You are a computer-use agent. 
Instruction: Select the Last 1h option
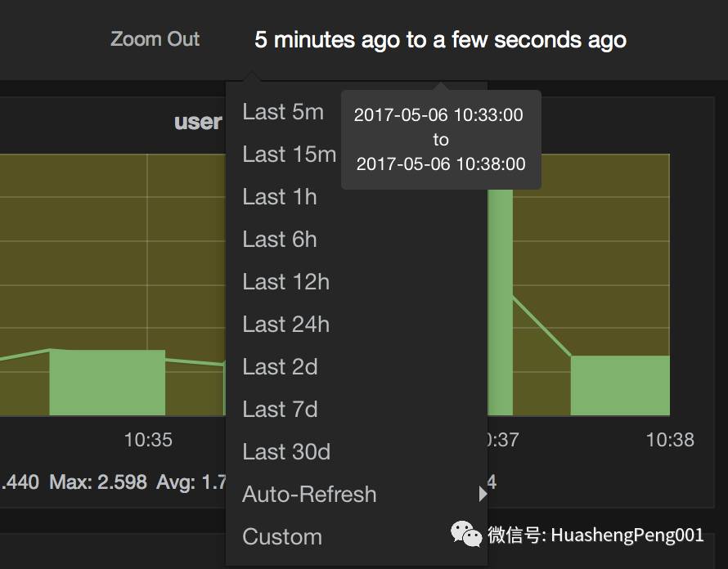click(x=279, y=197)
